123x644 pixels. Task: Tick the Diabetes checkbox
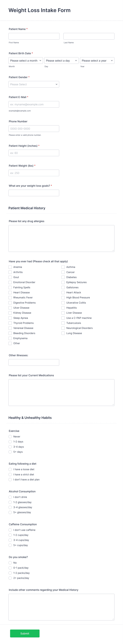[x=63, y=277]
